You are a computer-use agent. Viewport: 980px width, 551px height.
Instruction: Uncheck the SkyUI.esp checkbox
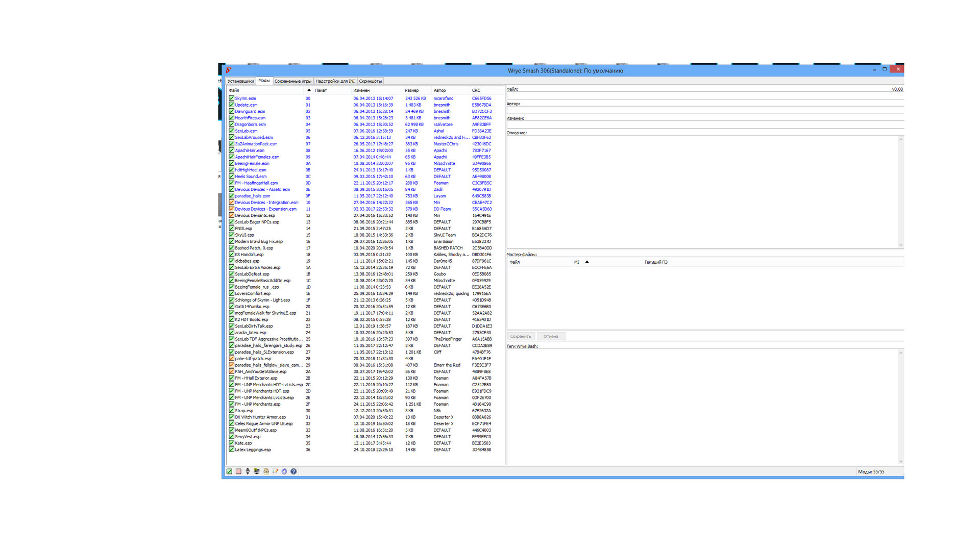[x=231, y=235]
